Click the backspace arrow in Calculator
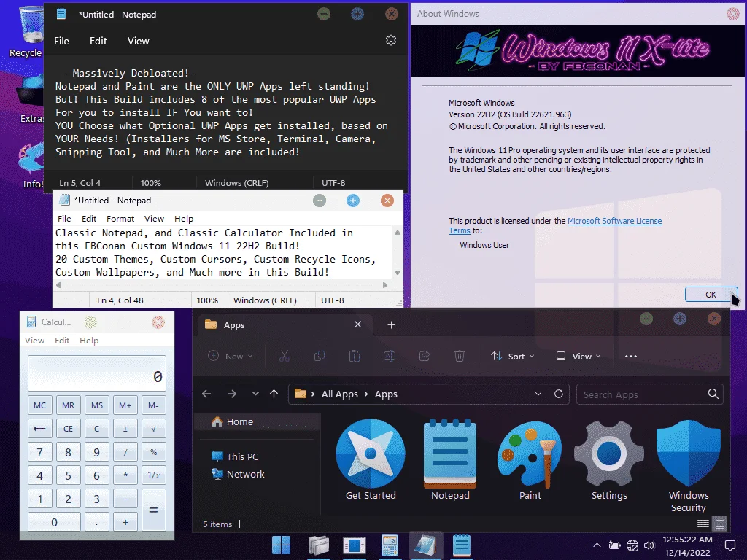This screenshot has height=560, width=747. [39, 429]
